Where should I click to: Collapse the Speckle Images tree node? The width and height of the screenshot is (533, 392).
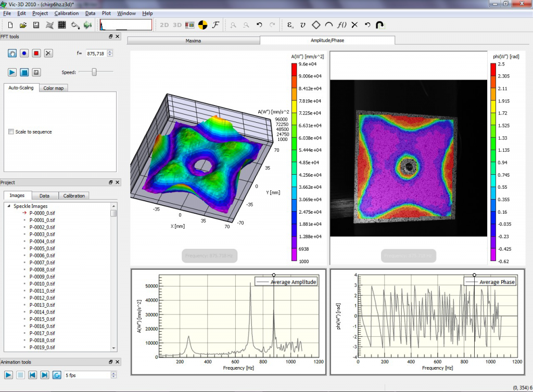point(8,206)
